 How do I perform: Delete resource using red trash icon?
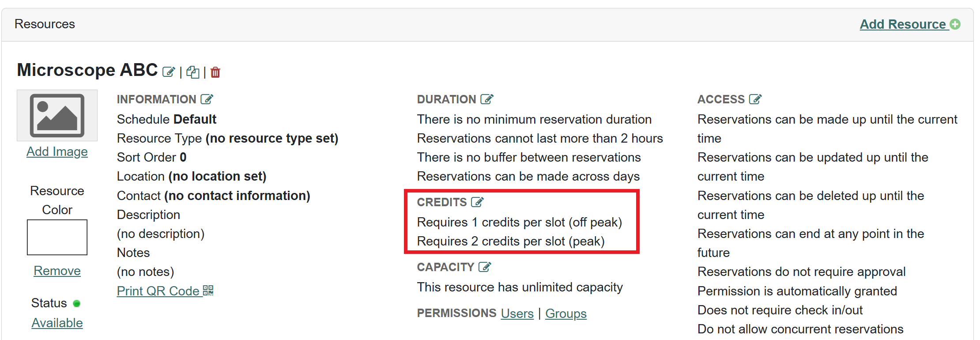pos(215,72)
